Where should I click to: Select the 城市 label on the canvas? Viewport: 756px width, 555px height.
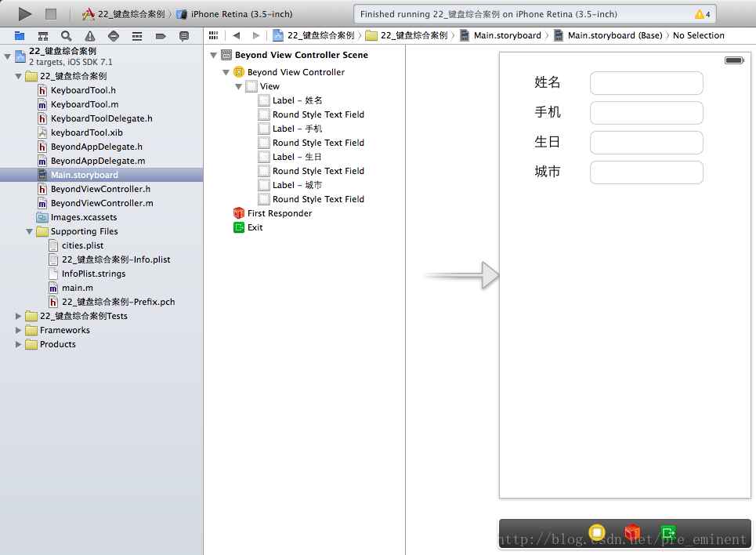[548, 172]
